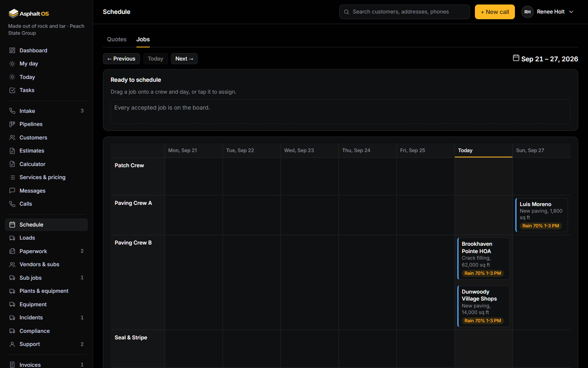Open the Calculator page

coord(46,164)
